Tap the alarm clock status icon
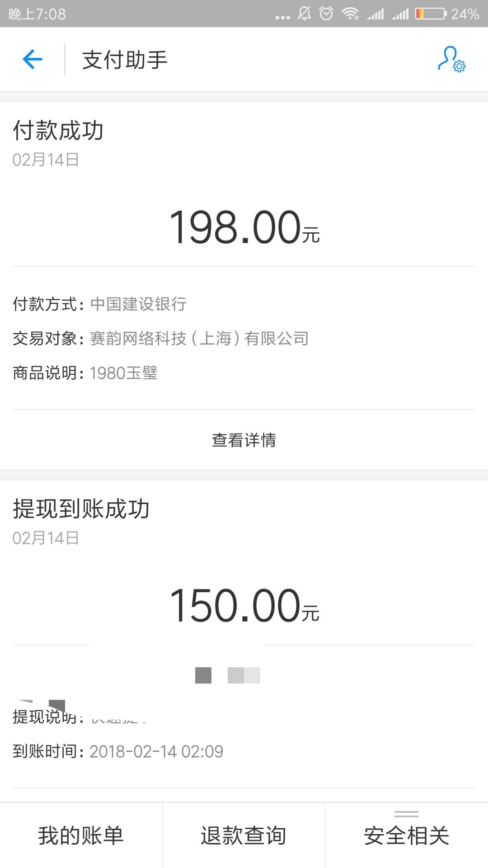This screenshot has width=488, height=868. [326, 14]
